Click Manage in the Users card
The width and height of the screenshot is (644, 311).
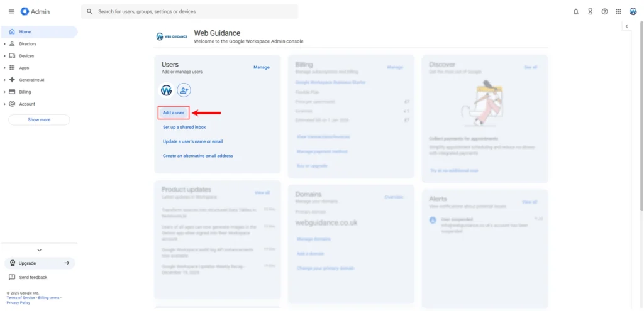click(x=262, y=67)
